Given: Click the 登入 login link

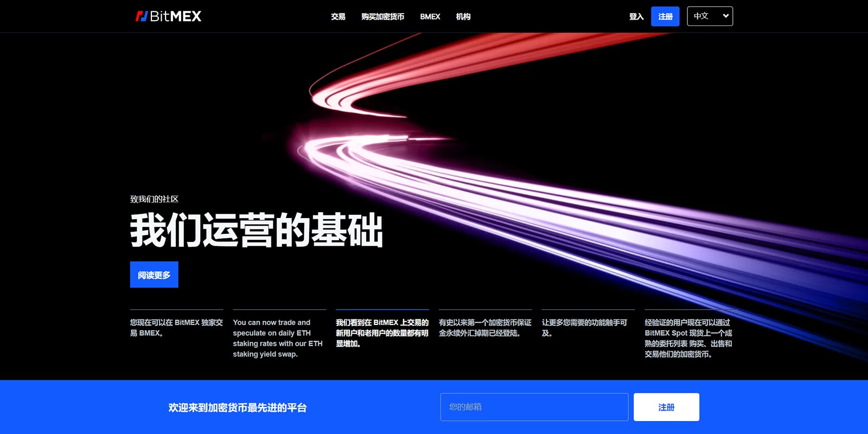Looking at the screenshot, I should pos(636,17).
